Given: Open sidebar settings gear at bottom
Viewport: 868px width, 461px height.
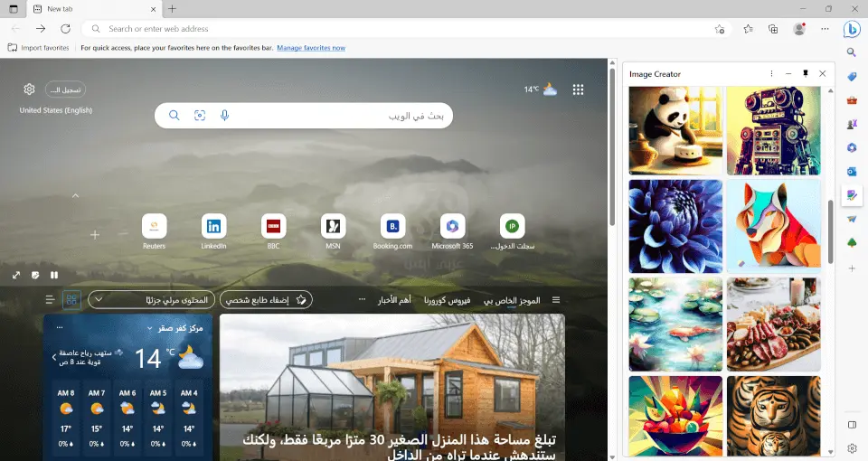Looking at the screenshot, I should coord(852,448).
